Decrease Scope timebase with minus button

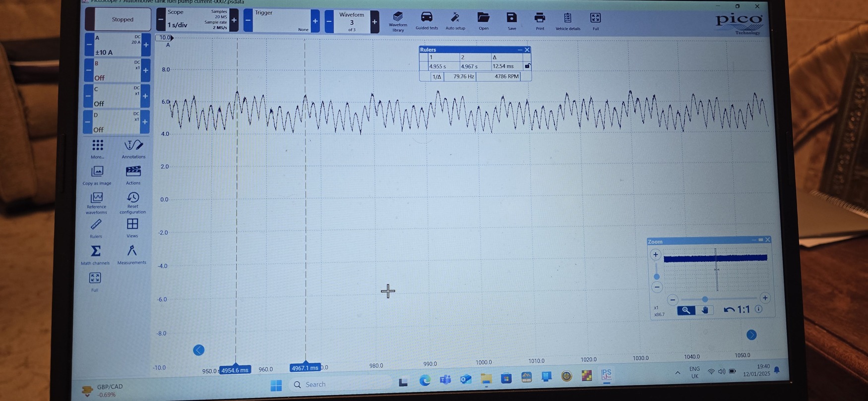161,20
